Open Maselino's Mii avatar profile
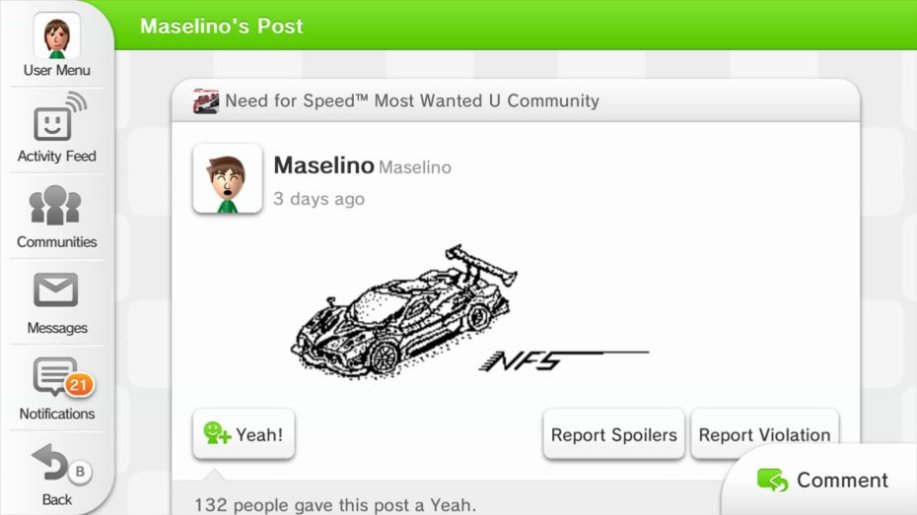 [227, 179]
